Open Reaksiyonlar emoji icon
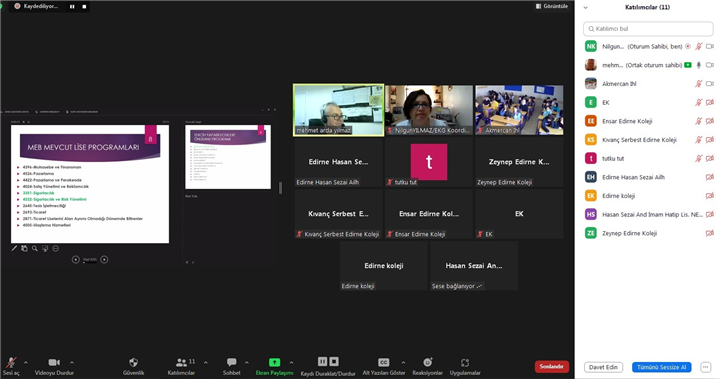720x379 pixels. 428,362
